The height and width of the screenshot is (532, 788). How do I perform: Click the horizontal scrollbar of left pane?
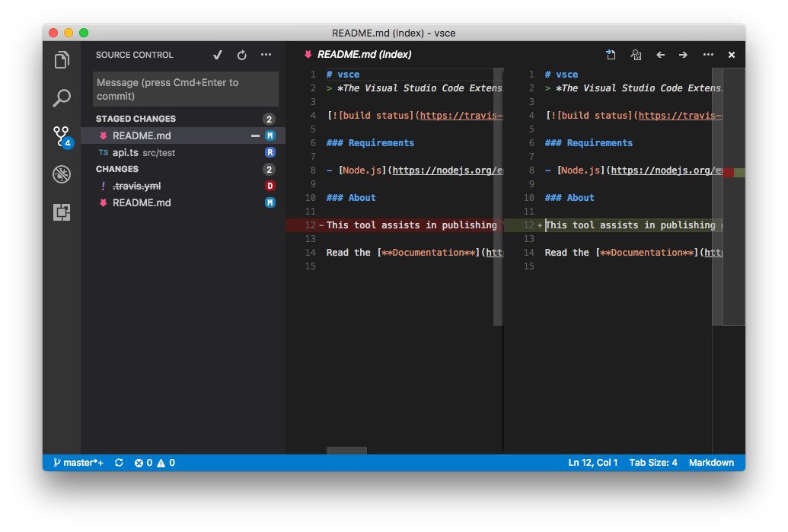tap(346, 451)
